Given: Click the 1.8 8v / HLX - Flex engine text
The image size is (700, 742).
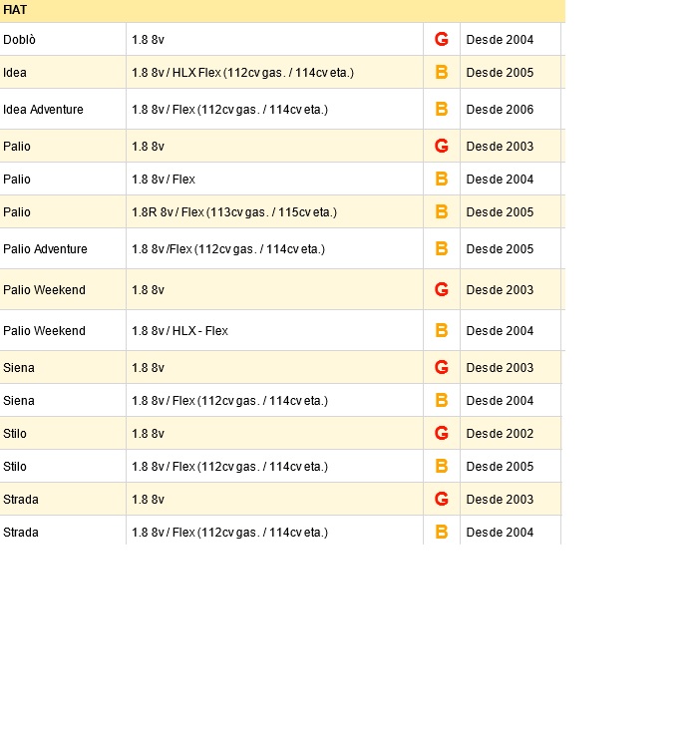Looking at the screenshot, I should coord(179,331).
